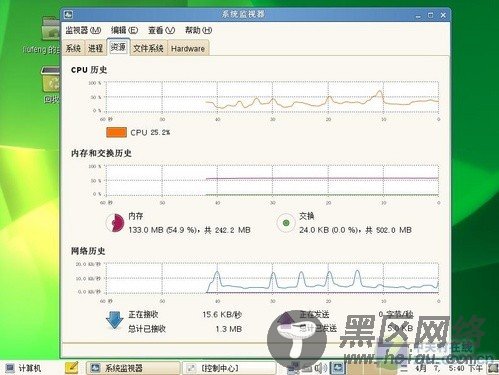Click the 15.6 KB/秒 receiving rate

[x=222, y=315]
